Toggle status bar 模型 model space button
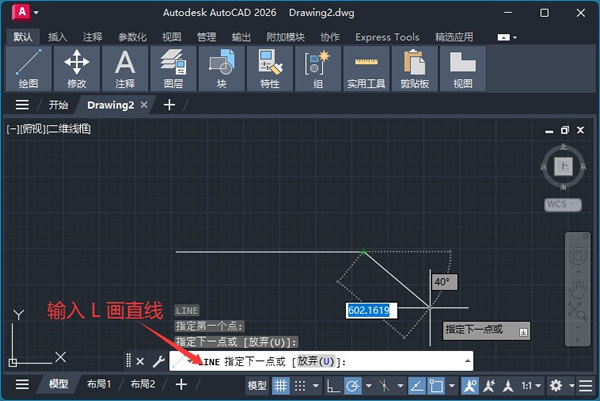 pyautogui.click(x=257, y=386)
